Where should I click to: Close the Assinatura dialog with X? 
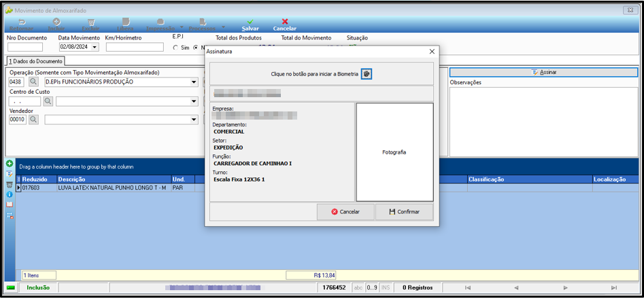click(x=432, y=52)
